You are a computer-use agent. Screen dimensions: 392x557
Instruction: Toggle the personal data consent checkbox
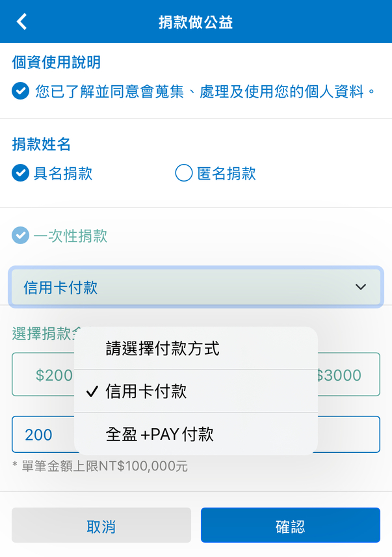click(21, 91)
